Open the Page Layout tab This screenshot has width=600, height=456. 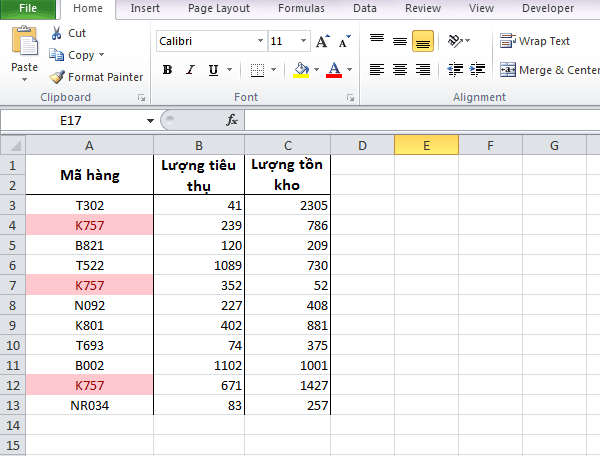(218, 8)
